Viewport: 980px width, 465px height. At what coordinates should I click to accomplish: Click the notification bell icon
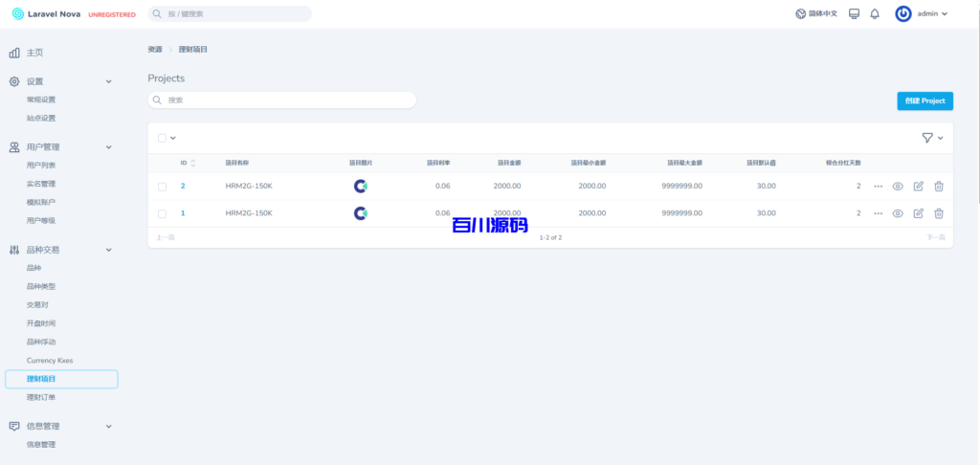[875, 14]
